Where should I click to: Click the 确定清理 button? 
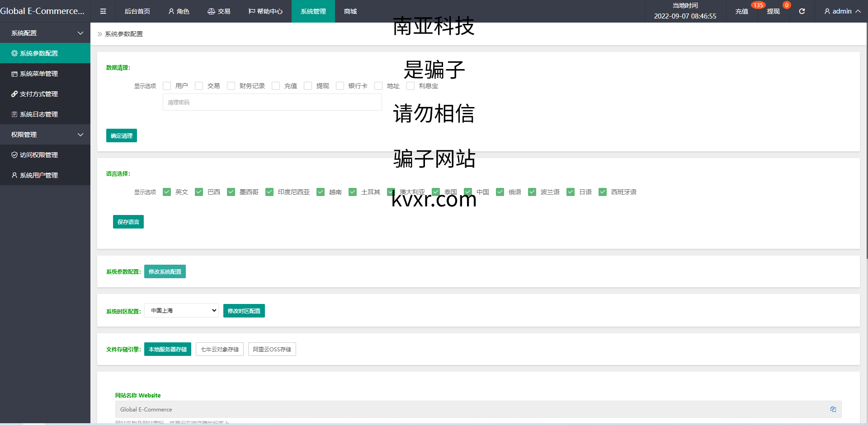[122, 135]
